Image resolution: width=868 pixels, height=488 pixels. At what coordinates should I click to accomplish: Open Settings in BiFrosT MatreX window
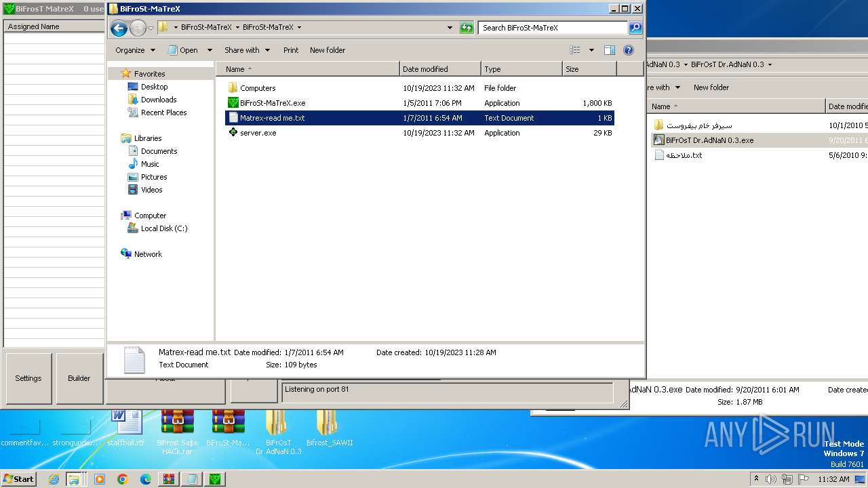[x=28, y=378]
